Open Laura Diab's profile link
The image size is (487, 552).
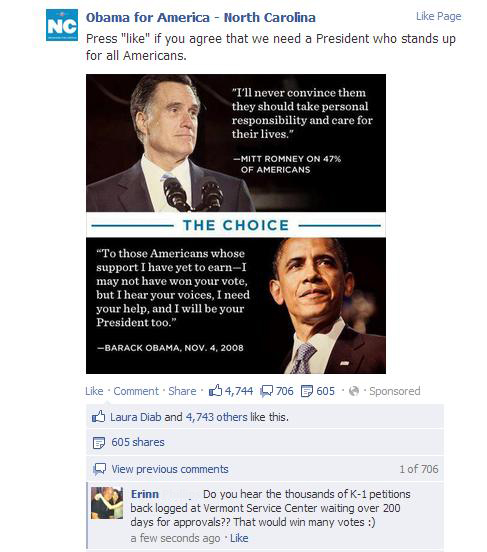(x=136, y=417)
